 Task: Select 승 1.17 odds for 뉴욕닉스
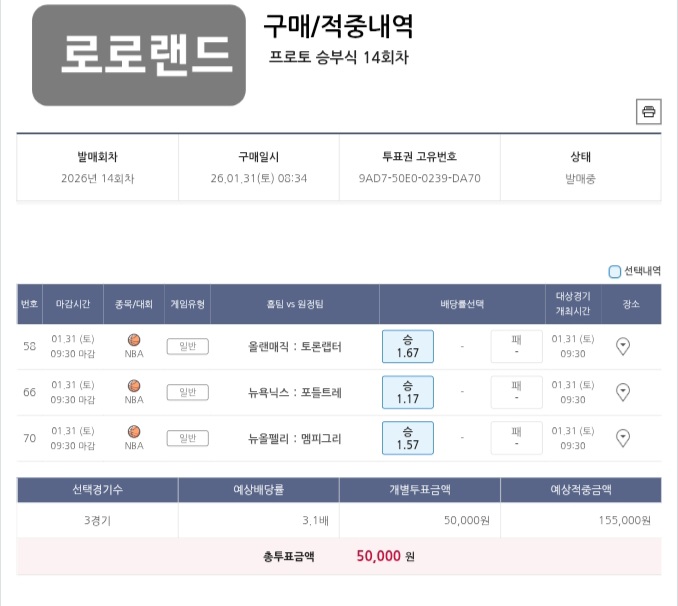[407, 392]
